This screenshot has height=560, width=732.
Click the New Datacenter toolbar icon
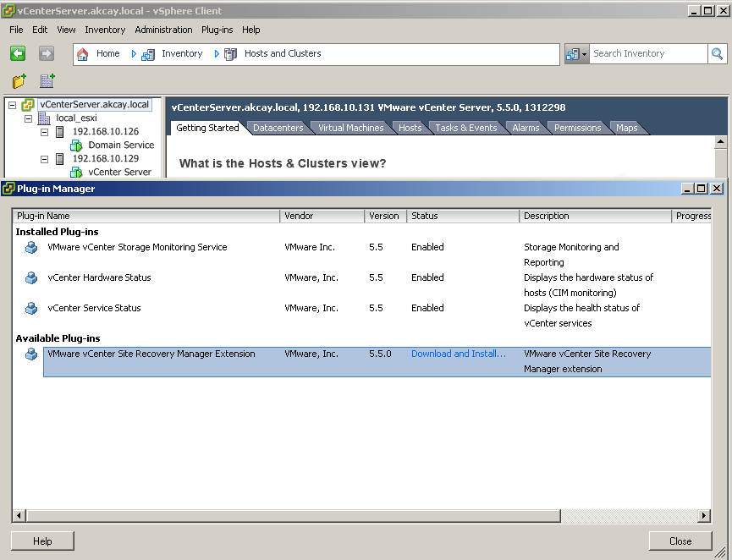point(47,81)
